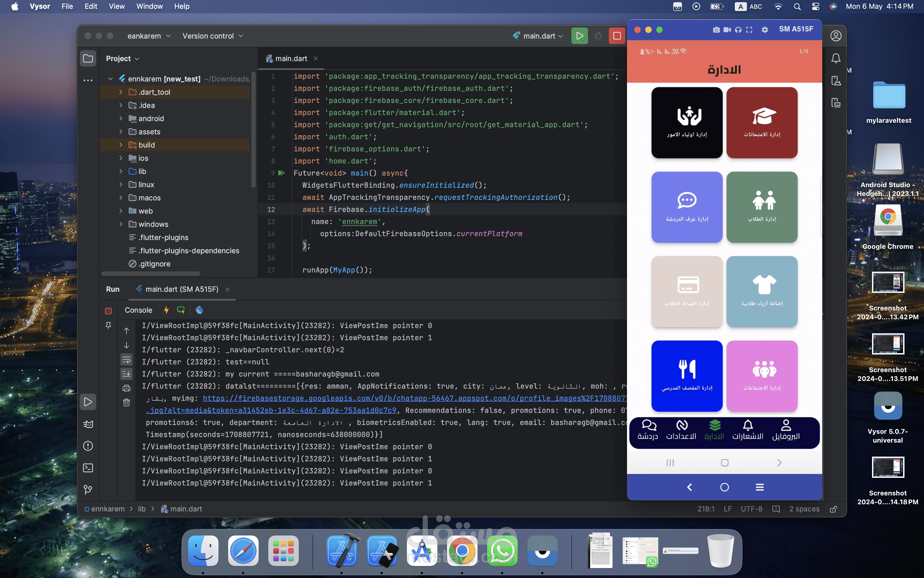
Task: Expand the build folder
Action: click(121, 145)
